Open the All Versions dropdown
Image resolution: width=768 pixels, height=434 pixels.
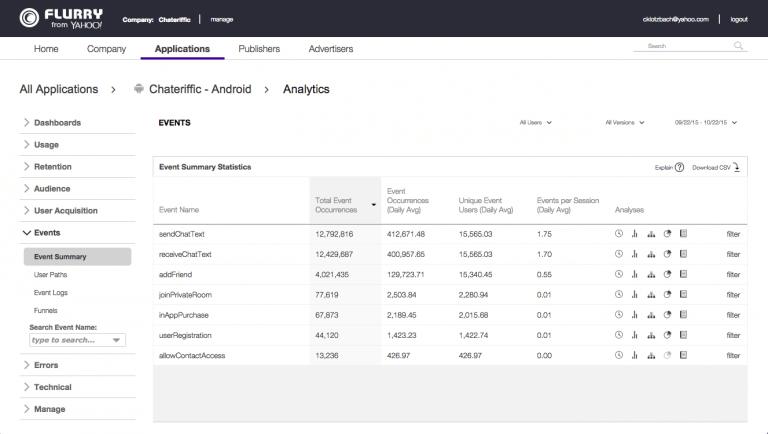pos(624,123)
